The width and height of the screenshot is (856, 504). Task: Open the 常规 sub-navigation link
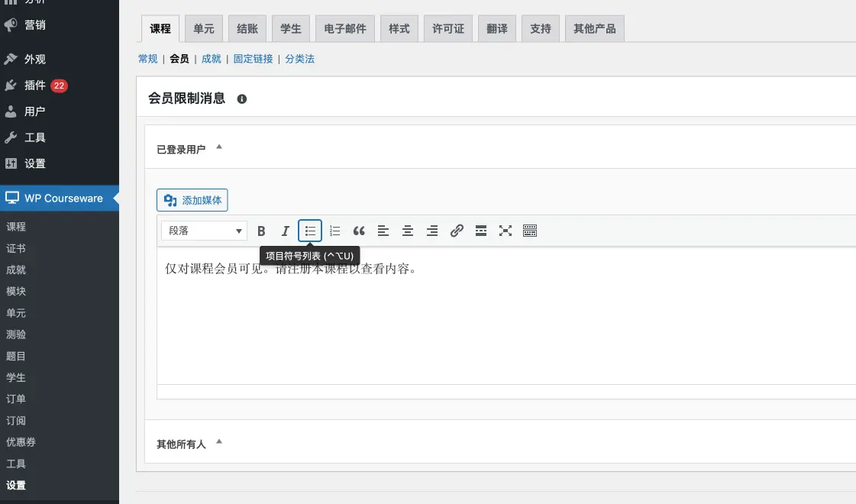(x=147, y=59)
